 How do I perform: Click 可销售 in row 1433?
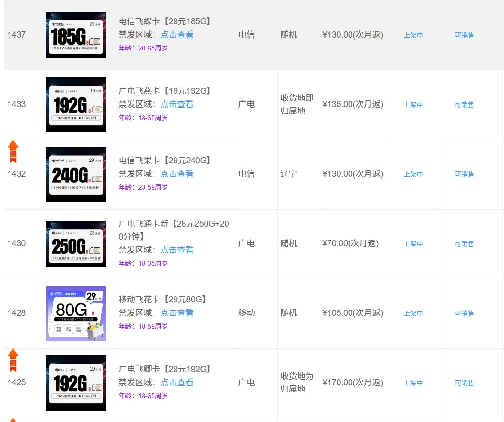pos(464,105)
